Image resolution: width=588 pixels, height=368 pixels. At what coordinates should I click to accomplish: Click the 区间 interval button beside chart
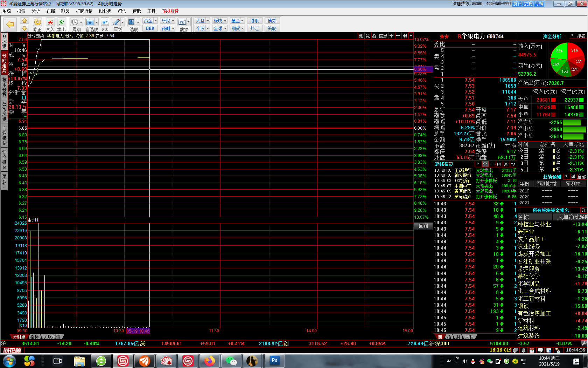[x=423, y=226]
